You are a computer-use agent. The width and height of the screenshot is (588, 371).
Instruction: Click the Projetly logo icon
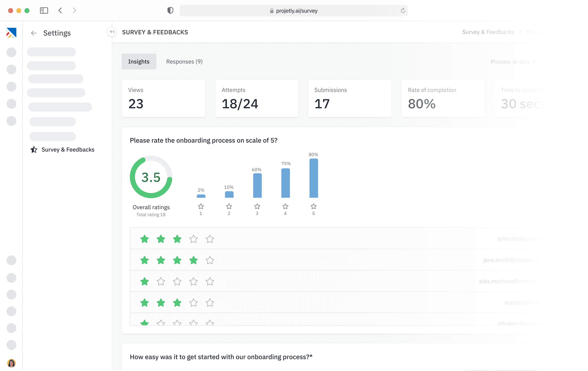pyautogui.click(x=11, y=32)
